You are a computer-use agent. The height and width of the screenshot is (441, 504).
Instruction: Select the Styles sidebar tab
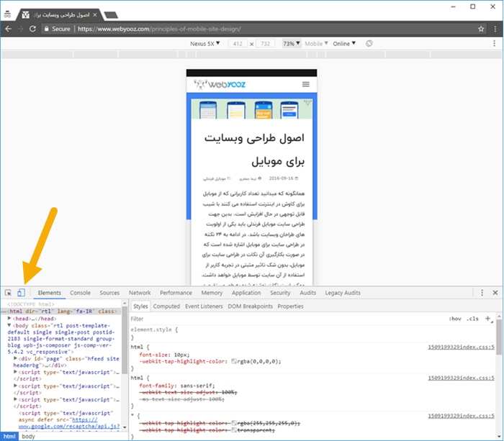coord(140,306)
